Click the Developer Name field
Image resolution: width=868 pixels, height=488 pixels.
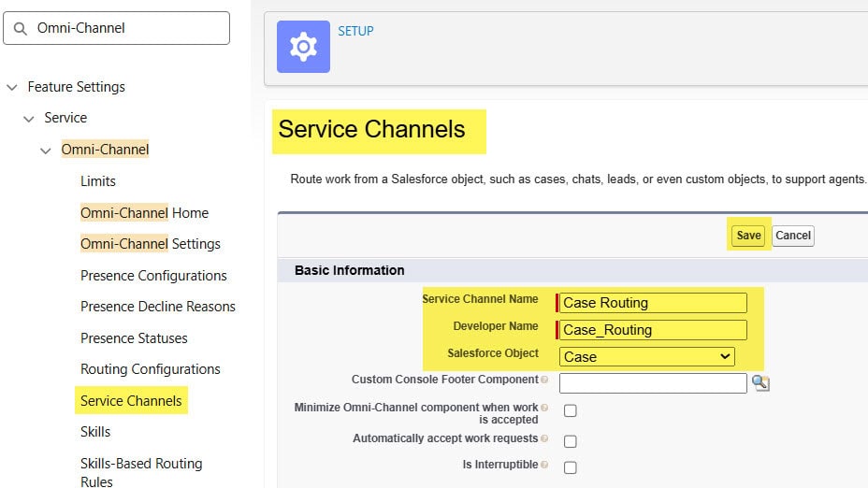(653, 330)
